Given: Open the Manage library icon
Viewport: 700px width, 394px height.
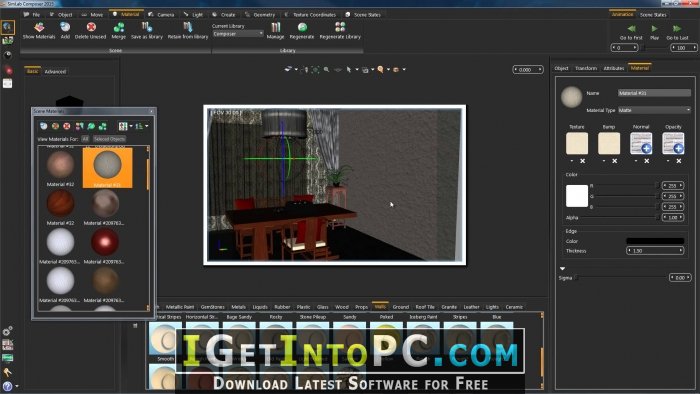Looking at the screenshot, I should coord(275,28).
